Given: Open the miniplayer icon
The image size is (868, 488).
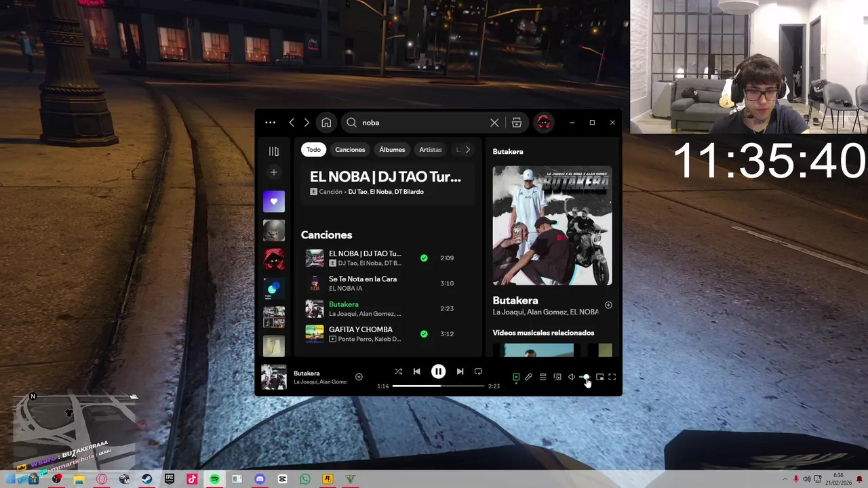Looking at the screenshot, I should tap(599, 377).
